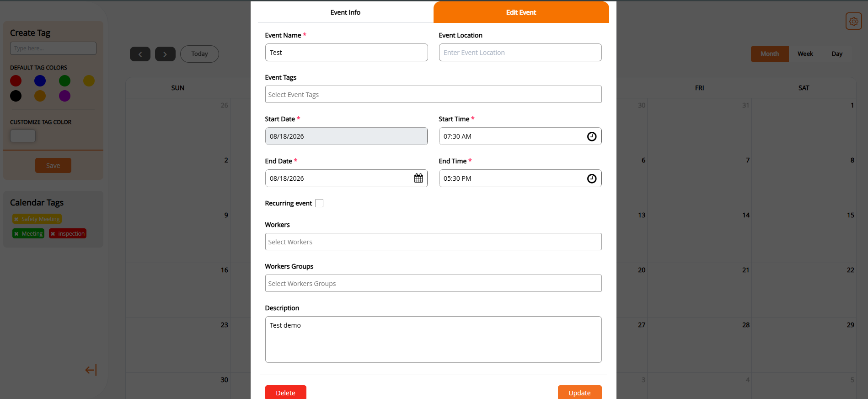This screenshot has width=868, height=399.
Task: Open the Select Workers dropdown
Action: point(433,242)
